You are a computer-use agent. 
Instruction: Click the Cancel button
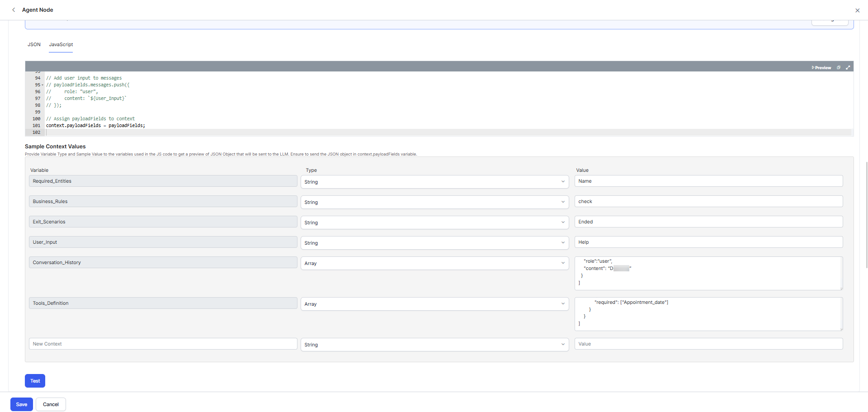pyautogui.click(x=51, y=404)
